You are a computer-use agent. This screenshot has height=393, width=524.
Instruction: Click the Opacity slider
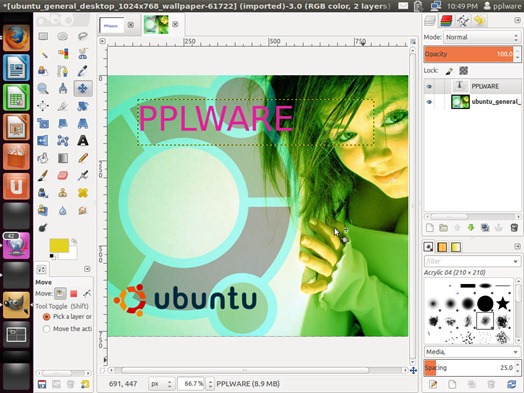click(x=469, y=54)
